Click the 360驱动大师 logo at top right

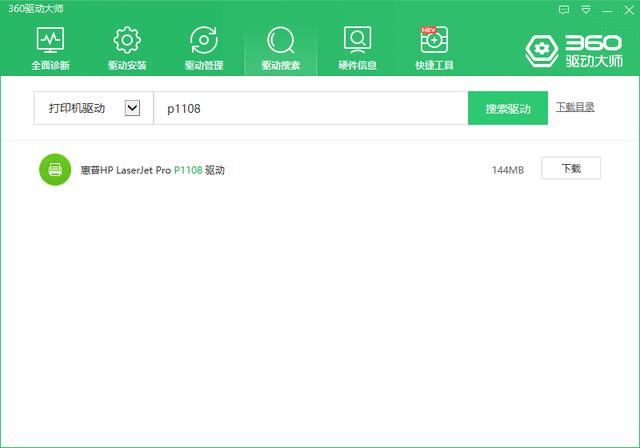tap(574, 51)
